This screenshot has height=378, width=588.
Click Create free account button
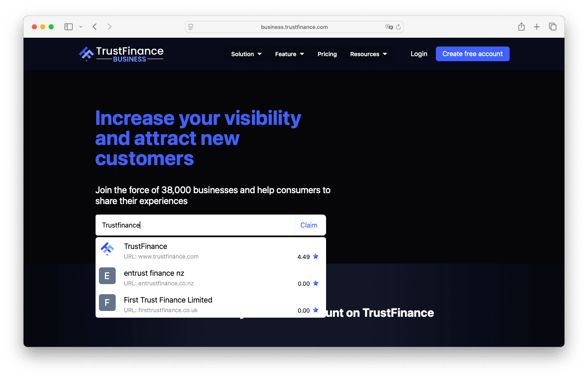click(473, 54)
